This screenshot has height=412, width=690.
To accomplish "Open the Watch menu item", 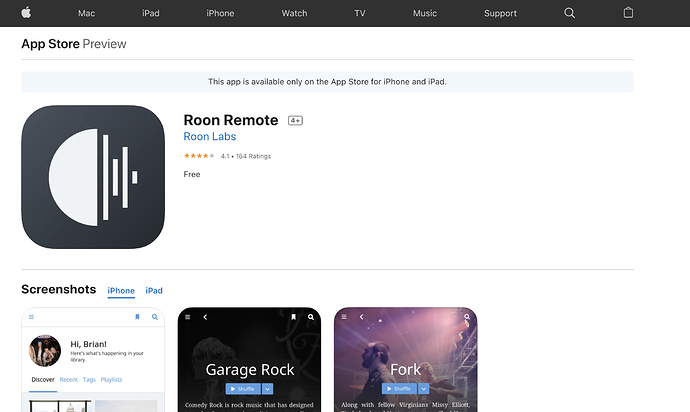I will point(294,13).
